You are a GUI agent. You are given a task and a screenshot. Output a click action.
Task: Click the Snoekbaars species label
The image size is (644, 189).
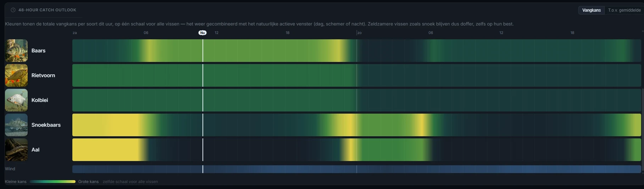[x=46, y=125]
